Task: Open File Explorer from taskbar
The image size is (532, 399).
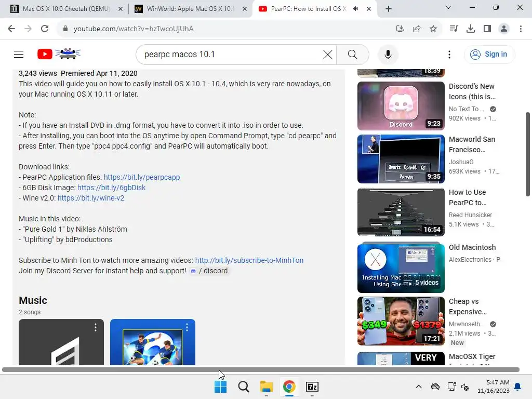Action: pyautogui.click(x=267, y=387)
